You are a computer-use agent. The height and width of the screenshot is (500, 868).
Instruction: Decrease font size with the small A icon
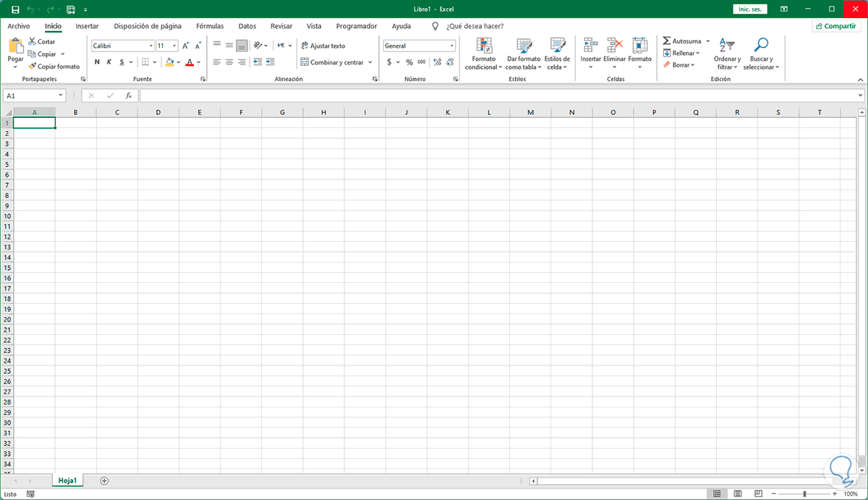197,46
